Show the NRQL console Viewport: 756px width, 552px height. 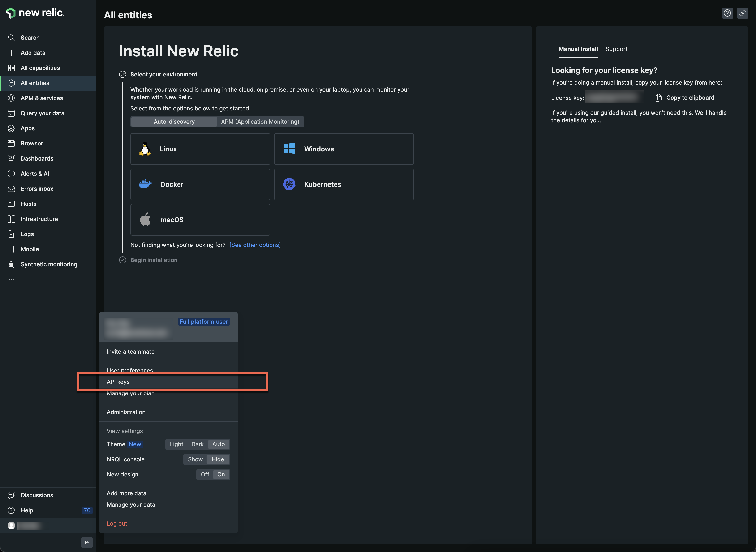[x=195, y=459]
